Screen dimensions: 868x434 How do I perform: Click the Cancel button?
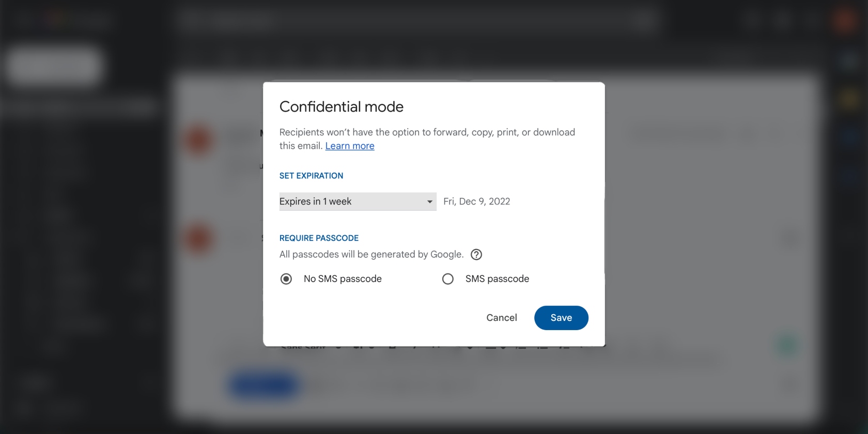point(502,318)
